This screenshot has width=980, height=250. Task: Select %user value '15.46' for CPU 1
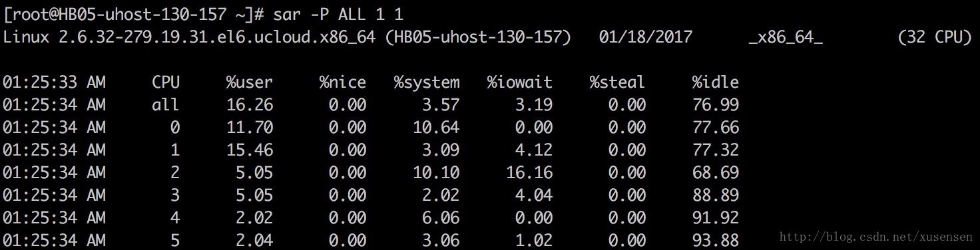(250, 150)
